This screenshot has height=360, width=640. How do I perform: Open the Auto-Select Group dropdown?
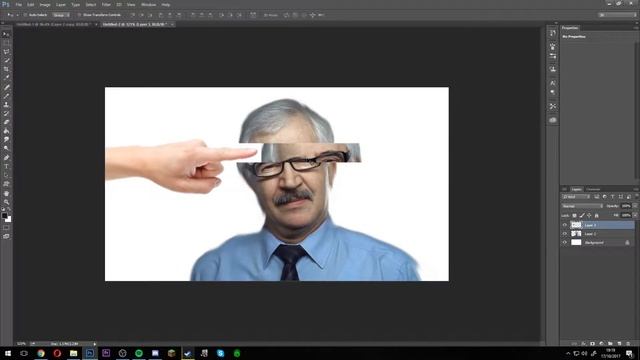(x=61, y=15)
